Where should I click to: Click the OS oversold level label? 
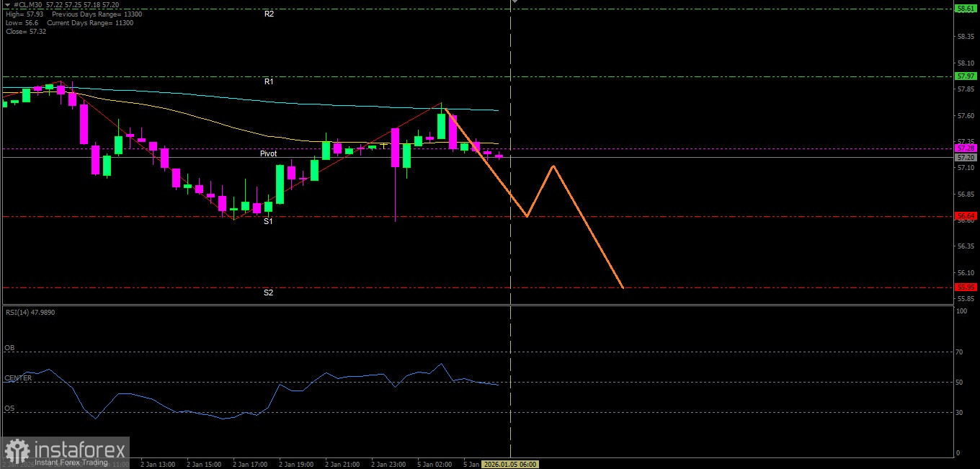click(x=9, y=408)
